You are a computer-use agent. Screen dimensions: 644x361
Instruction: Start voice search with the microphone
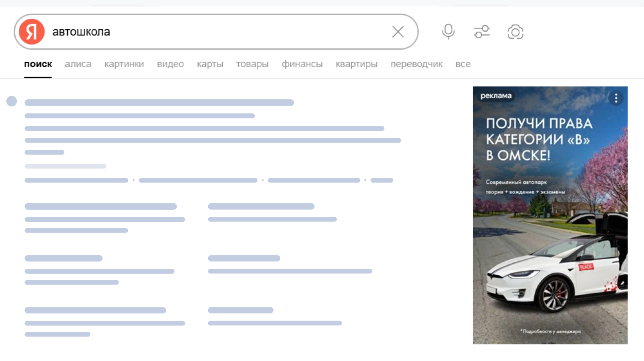448,32
